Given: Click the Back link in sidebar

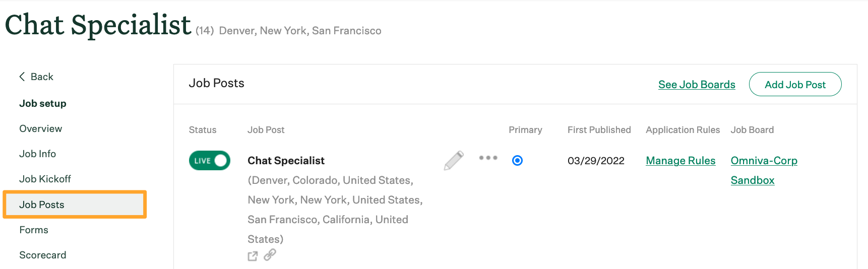Looking at the screenshot, I should pyautogui.click(x=42, y=77).
